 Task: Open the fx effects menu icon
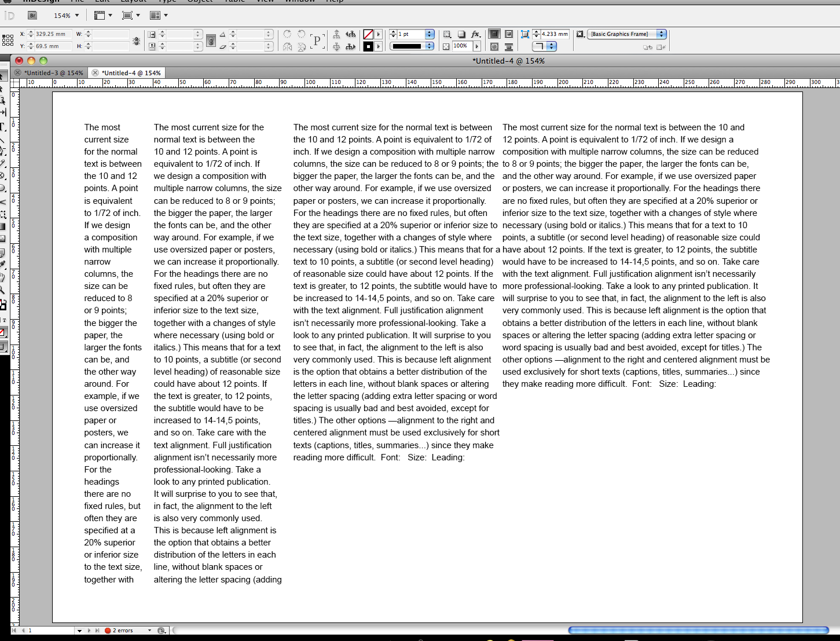476,34
